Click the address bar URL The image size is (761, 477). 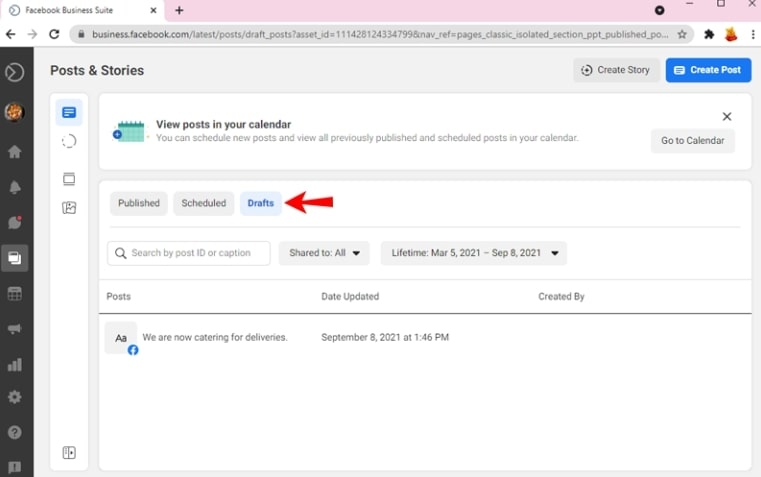click(380, 34)
